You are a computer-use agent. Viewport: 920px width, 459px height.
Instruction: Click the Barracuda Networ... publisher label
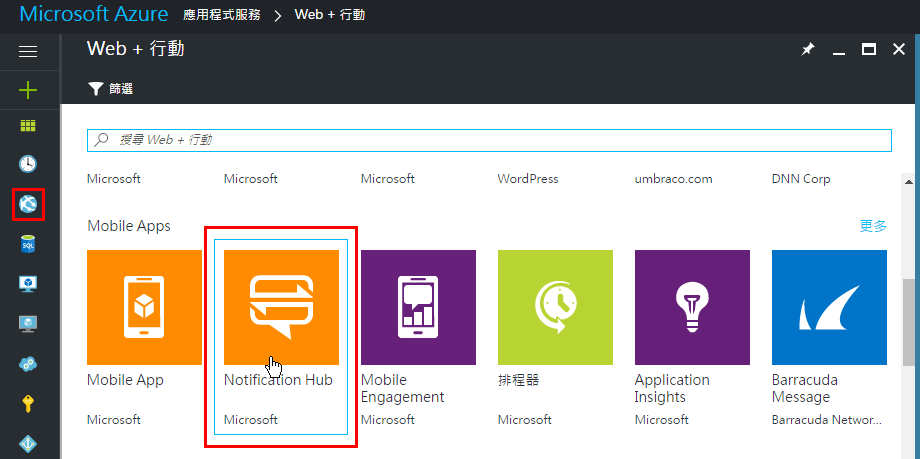[x=827, y=420]
